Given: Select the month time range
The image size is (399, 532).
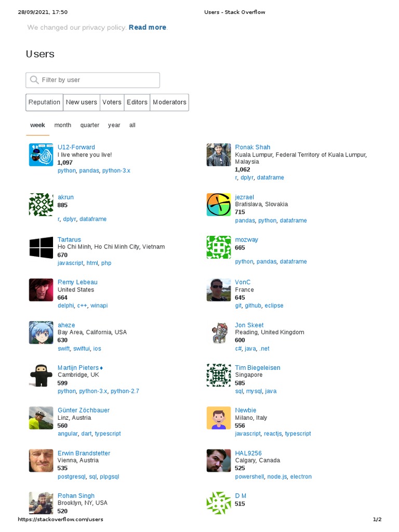Looking at the screenshot, I should (63, 125).
